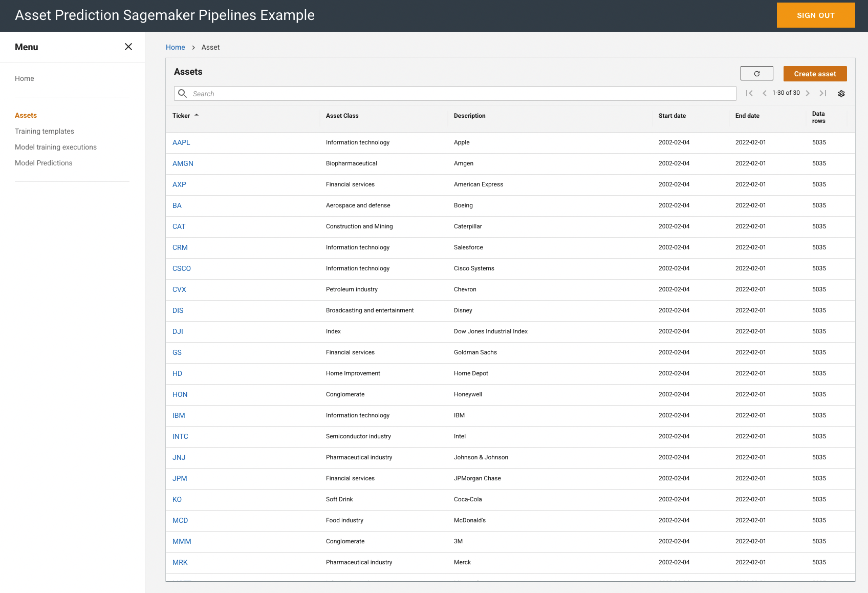868x593 pixels.
Task: Open the KO ticker link
Action: [177, 499]
